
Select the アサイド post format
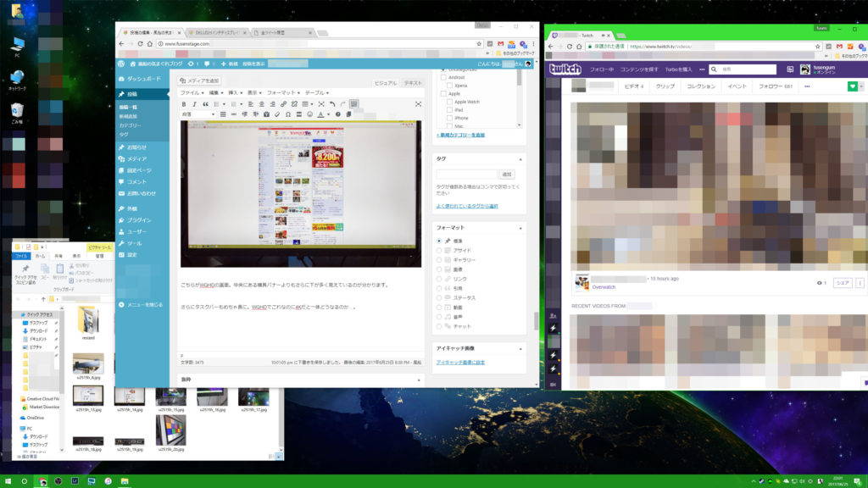point(439,251)
